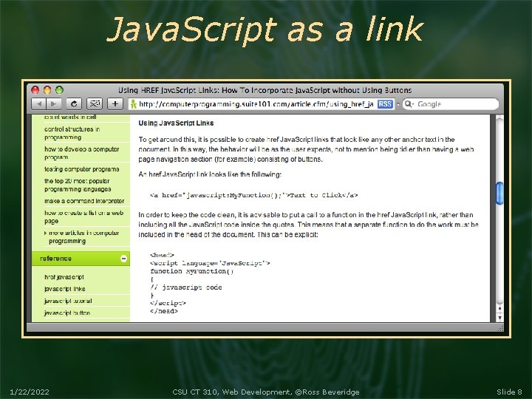Click the function MyFunction() code line
Viewport: 532px width, 399px height.
point(192,271)
